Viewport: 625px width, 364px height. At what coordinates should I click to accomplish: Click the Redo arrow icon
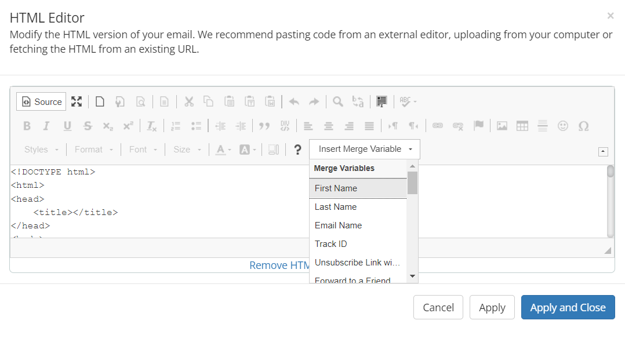[x=314, y=101]
